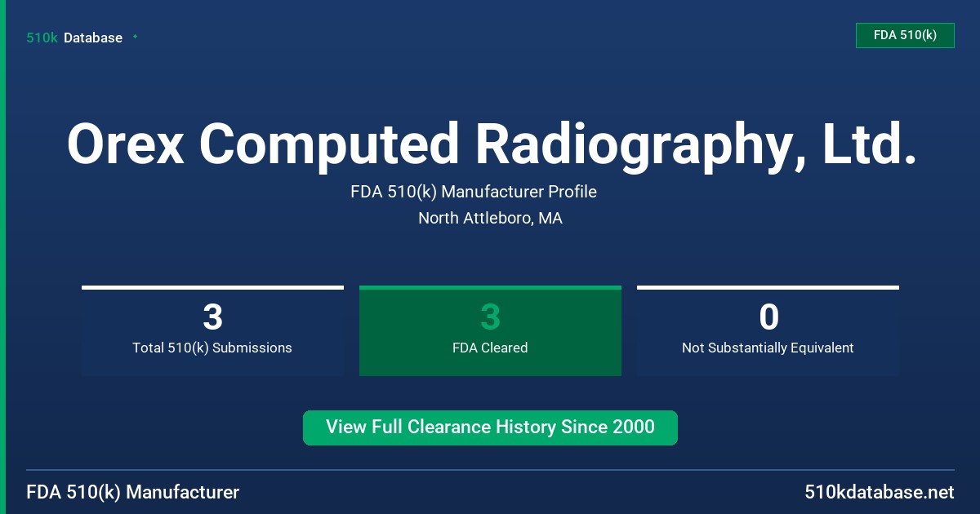Click the FDA 510(k) badge
980x514 pixels.
[x=905, y=35]
